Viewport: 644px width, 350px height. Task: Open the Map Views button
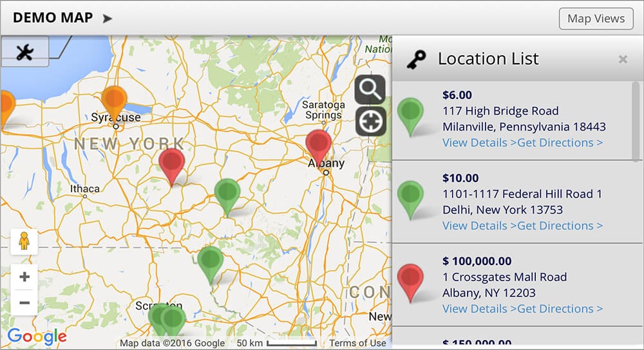click(x=596, y=19)
